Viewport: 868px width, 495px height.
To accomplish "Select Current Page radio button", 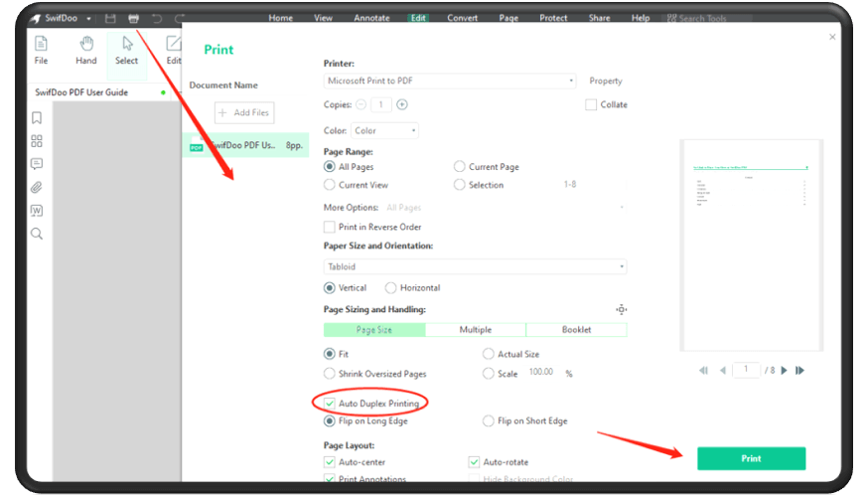I will point(459,166).
